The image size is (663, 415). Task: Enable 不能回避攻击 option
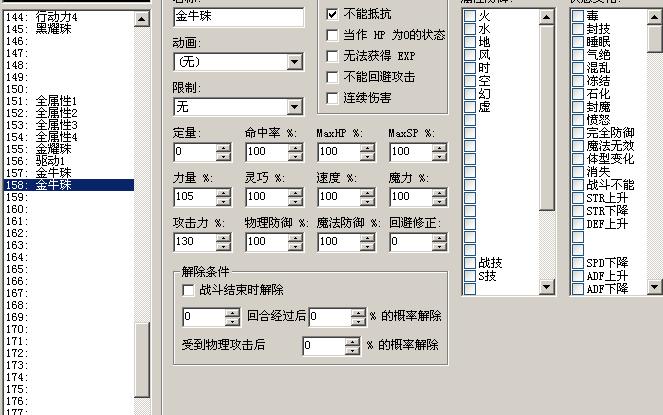[x=332, y=77]
